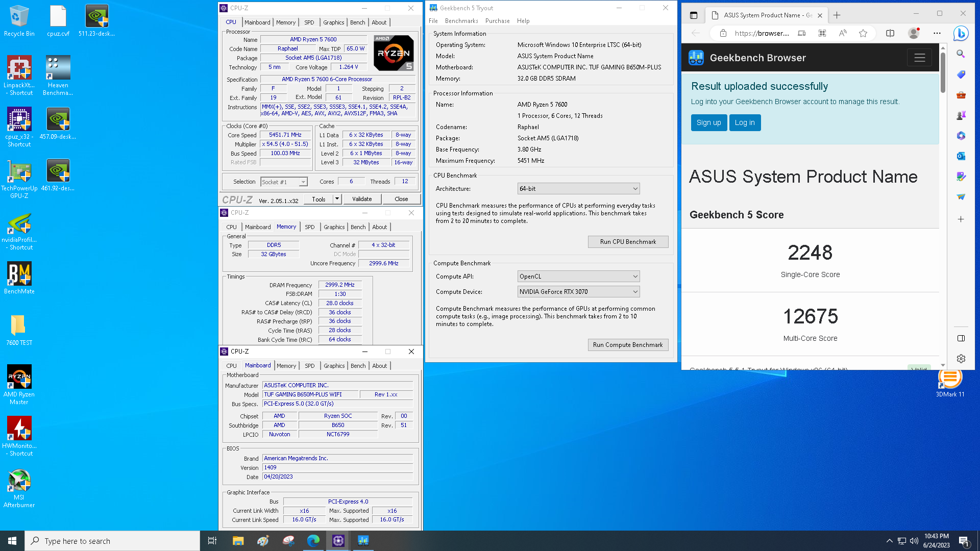The width and height of the screenshot is (980, 551).
Task: Open Edge profile avatar icon
Action: pos(914,33)
